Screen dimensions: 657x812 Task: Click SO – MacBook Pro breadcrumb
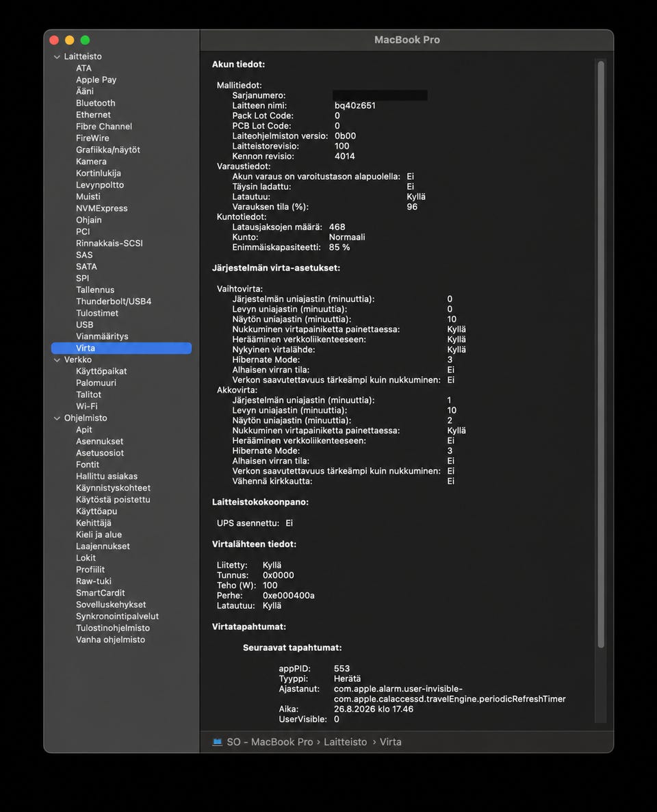tap(270, 742)
